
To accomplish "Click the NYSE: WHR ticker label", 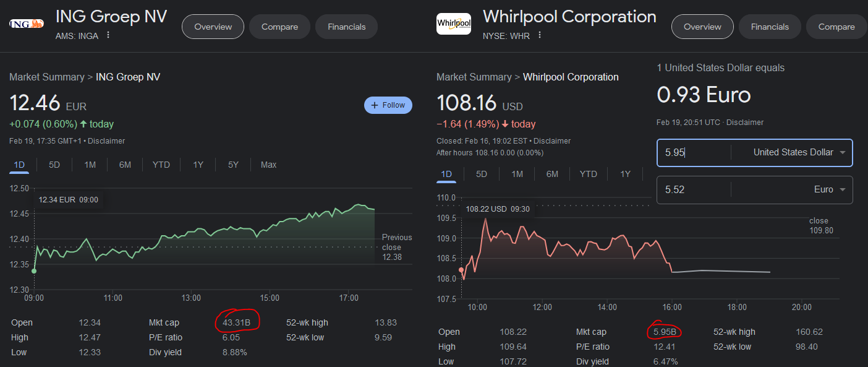I will (x=506, y=36).
